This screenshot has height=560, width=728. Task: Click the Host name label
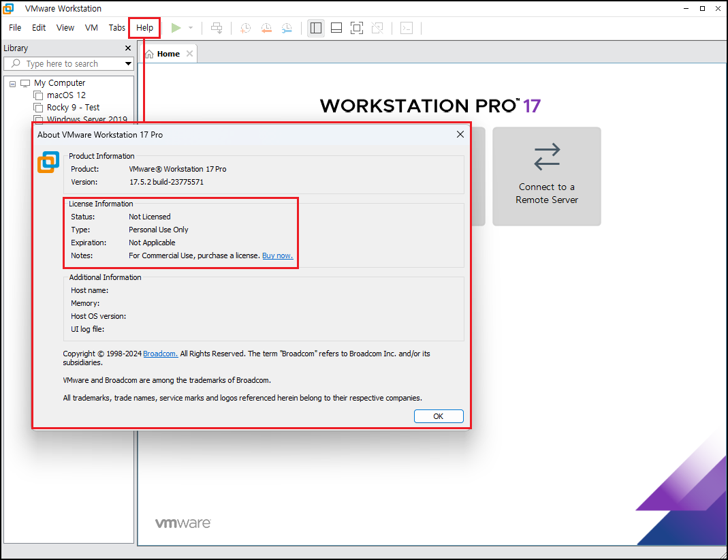click(x=90, y=290)
